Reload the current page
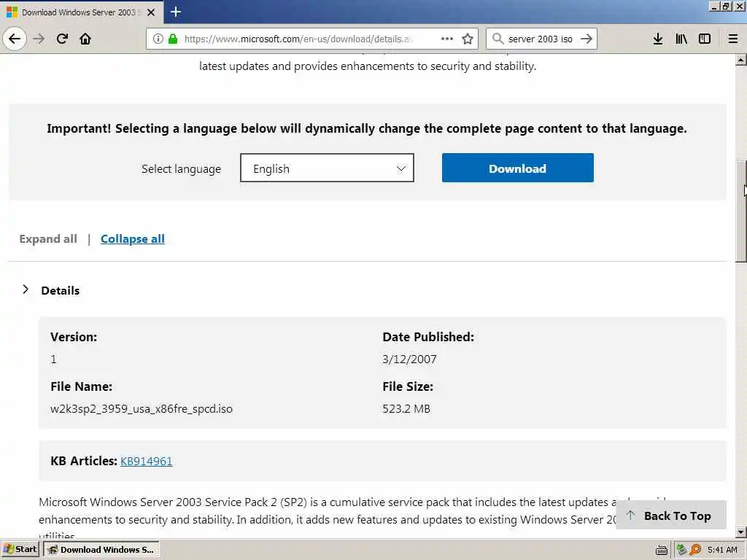 (62, 39)
